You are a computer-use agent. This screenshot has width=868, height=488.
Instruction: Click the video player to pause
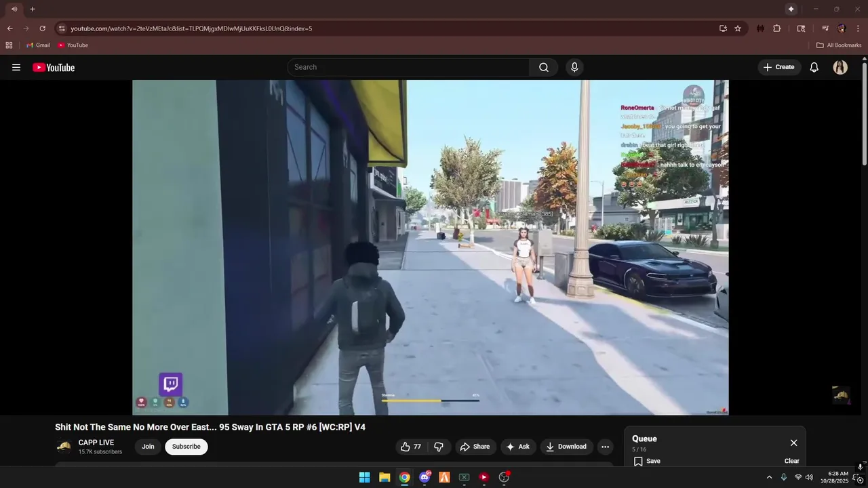pyautogui.click(x=431, y=247)
